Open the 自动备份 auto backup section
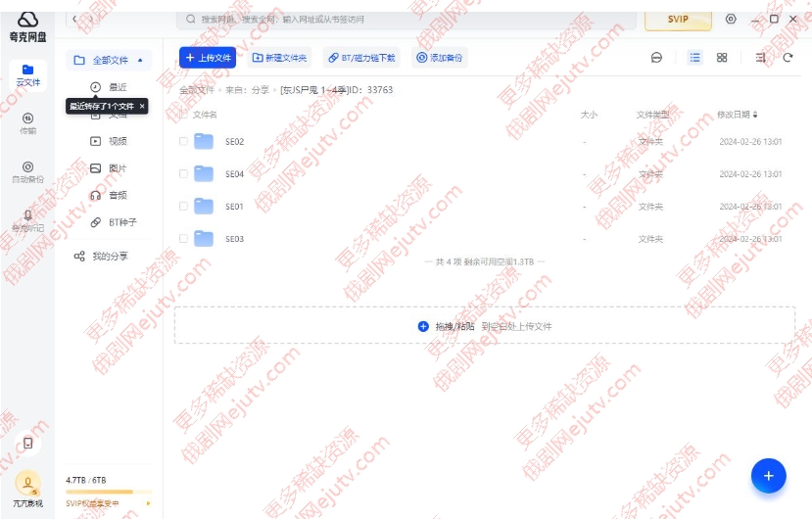Screen dimensions: 812x519 (28, 172)
